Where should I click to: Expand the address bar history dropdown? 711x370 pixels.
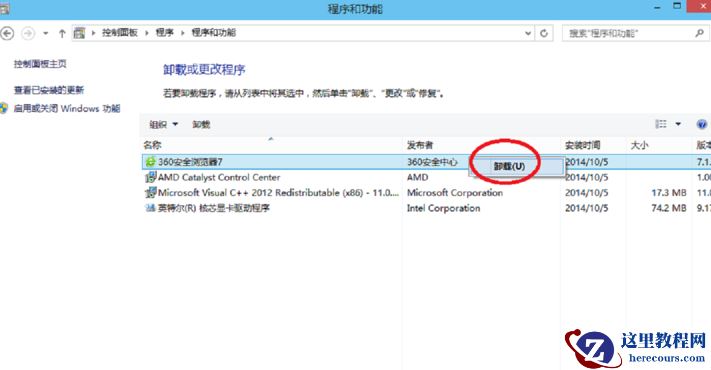pyautogui.click(x=528, y=33)
